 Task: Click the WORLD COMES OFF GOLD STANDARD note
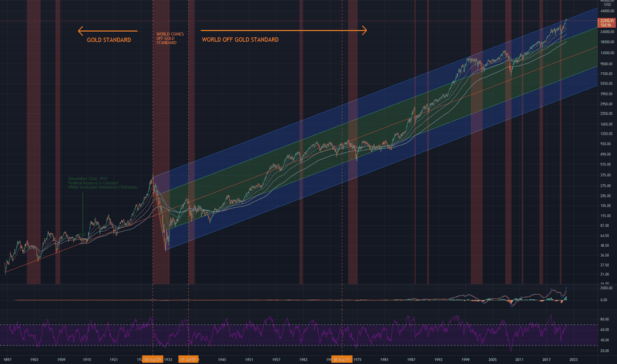tap(170, 38)
